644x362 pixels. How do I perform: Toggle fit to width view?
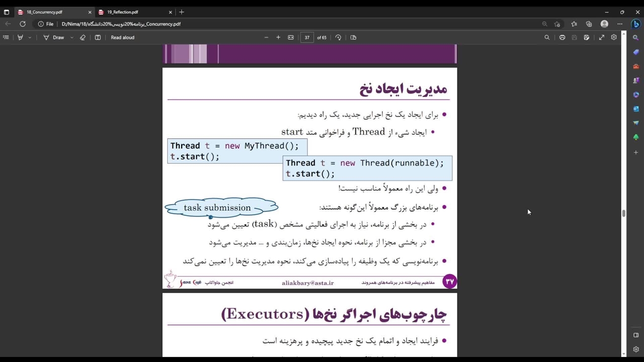click(291, 37)
